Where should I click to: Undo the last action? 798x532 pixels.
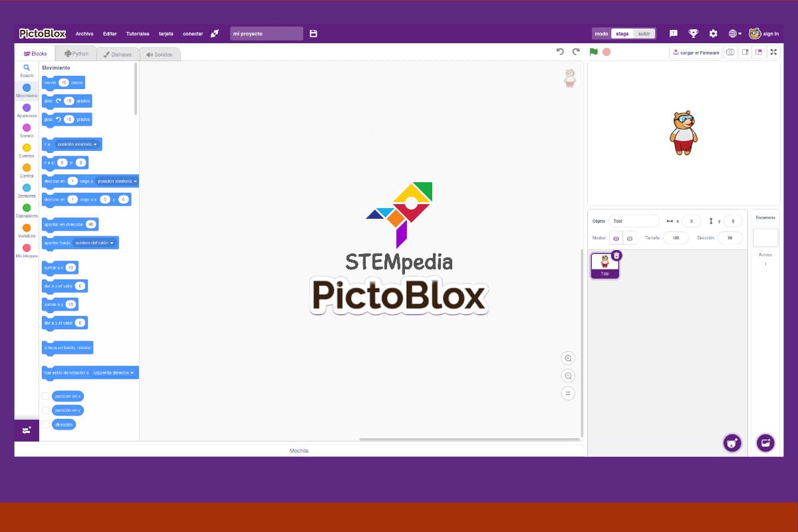point(559,51)
